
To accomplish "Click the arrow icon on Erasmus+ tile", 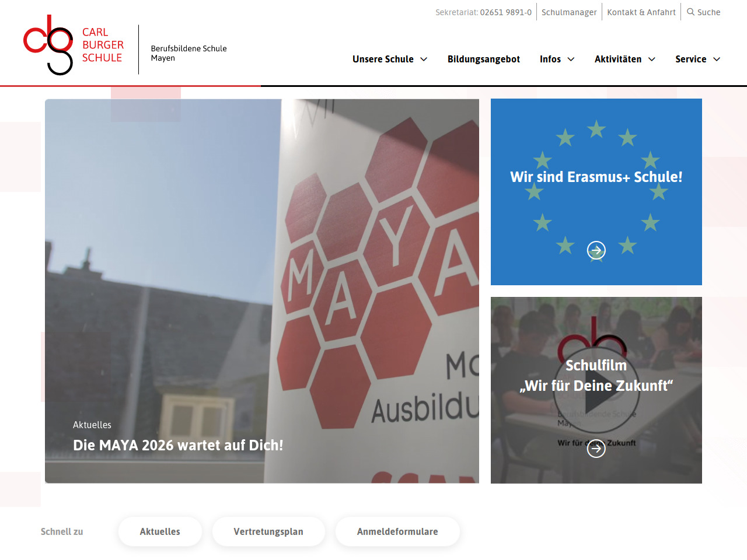I will [x=596, y=250].
